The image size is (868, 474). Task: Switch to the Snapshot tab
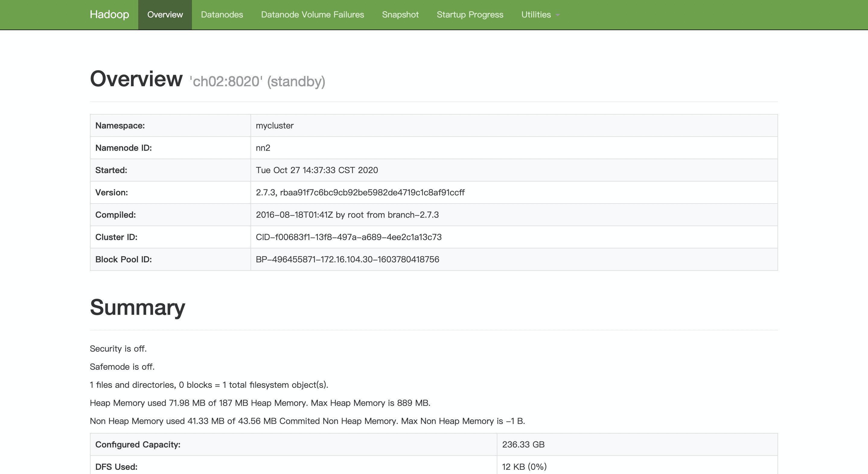coord(400,14)
